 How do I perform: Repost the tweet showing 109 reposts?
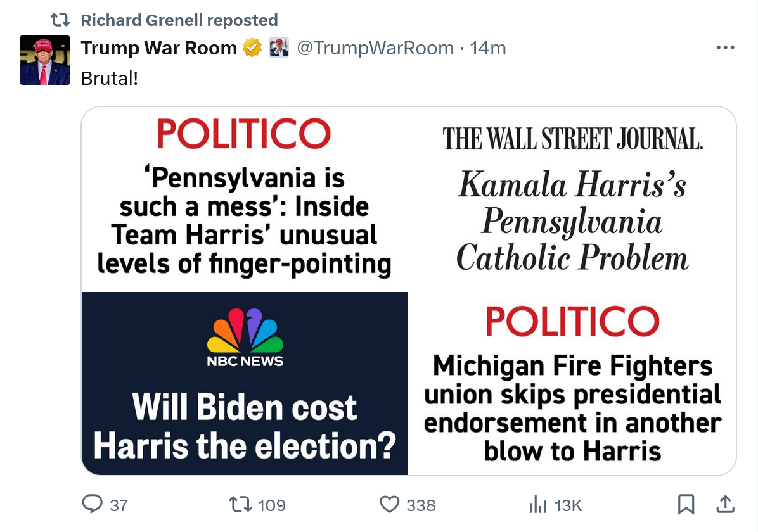tap(239, 504)
